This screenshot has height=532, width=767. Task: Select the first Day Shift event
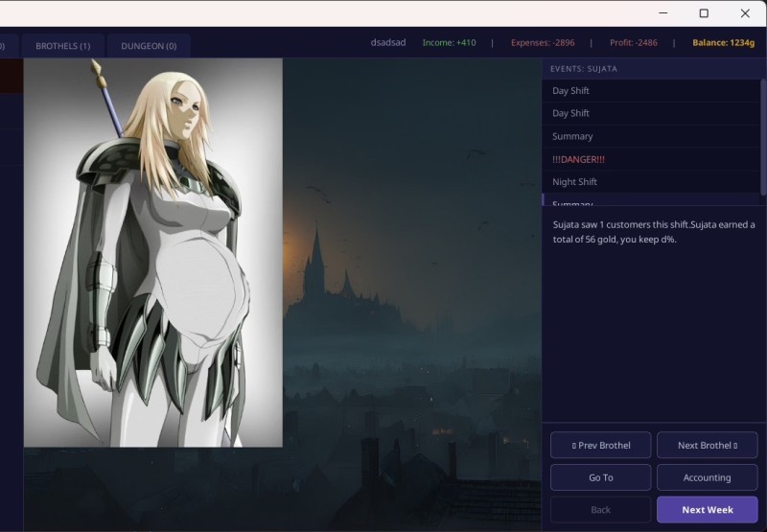(x=651, y=91)
